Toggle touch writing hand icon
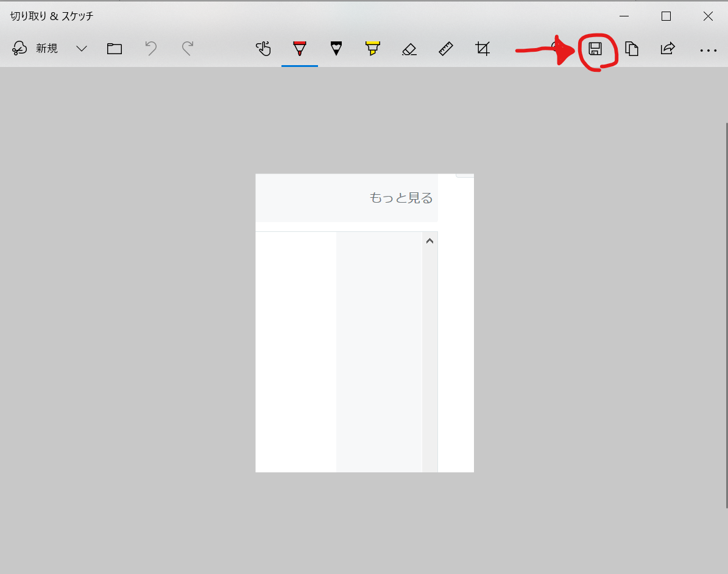Image resolution: width=728 pixels, height=574 pixels. [x=263, y=49]
